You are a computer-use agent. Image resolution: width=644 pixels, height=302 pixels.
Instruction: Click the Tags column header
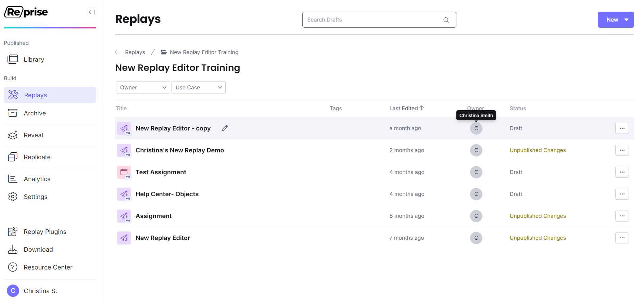pos(336,108)
